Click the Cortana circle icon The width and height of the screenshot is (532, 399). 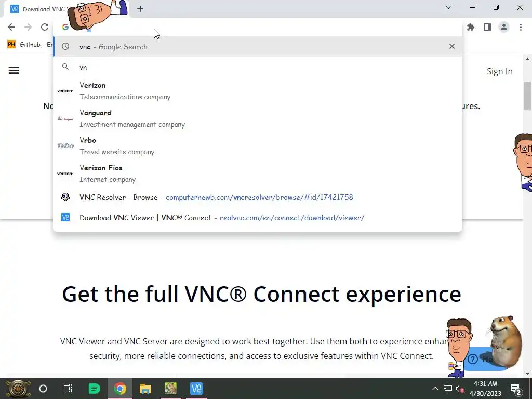43,389
